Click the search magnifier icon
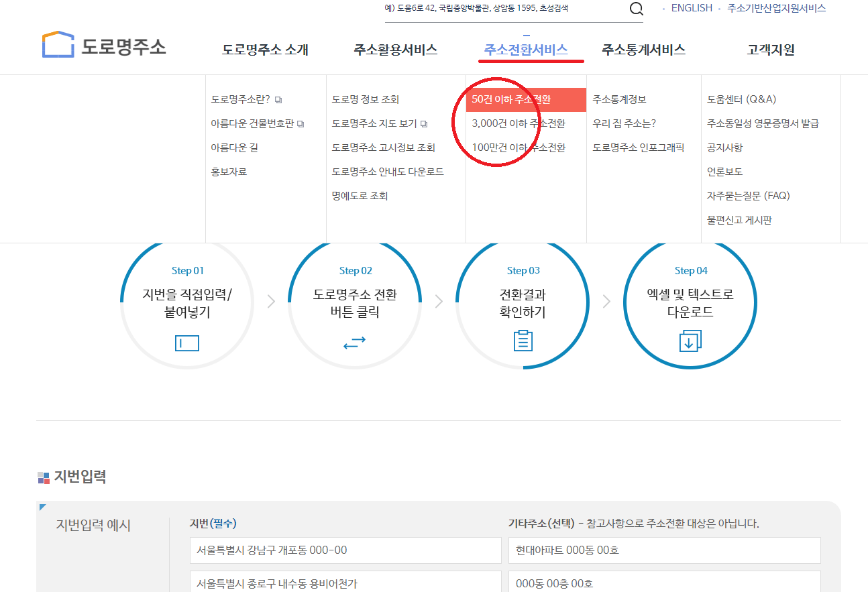 pyautogui.click(x=636, y=9)
